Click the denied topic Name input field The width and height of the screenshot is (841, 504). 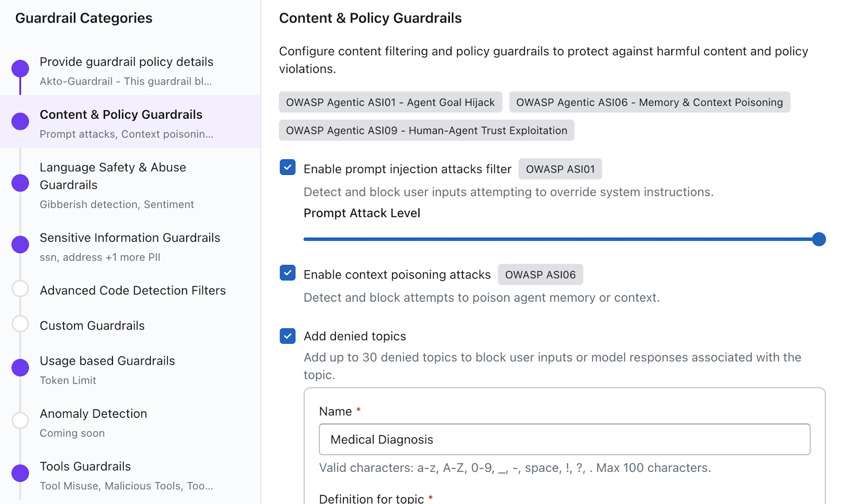click(564, 439)
